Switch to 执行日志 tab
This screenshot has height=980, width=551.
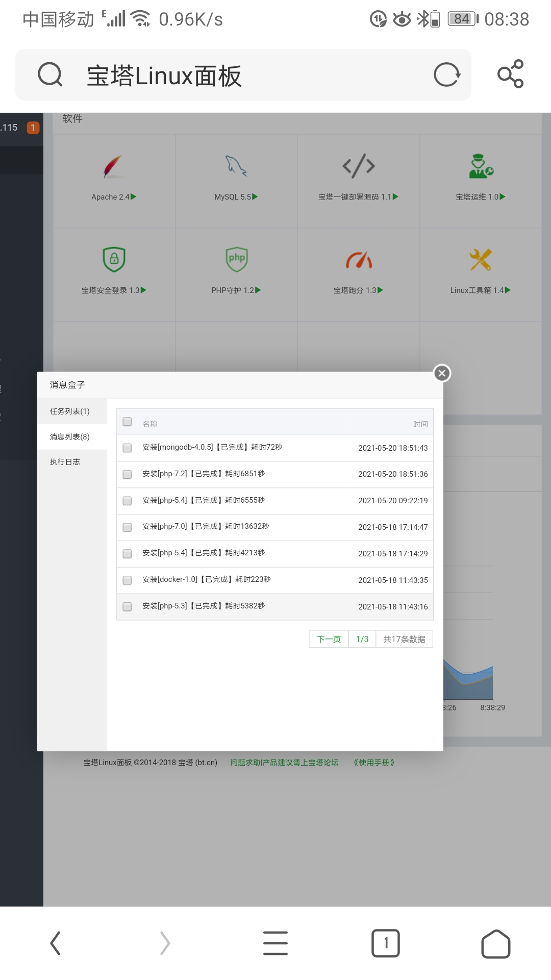72,462
